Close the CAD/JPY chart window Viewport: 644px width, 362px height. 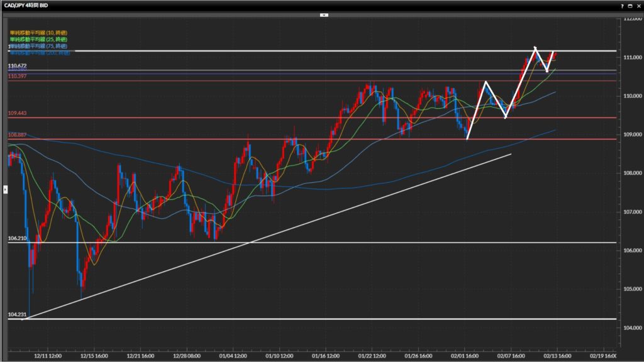[638, 5]
